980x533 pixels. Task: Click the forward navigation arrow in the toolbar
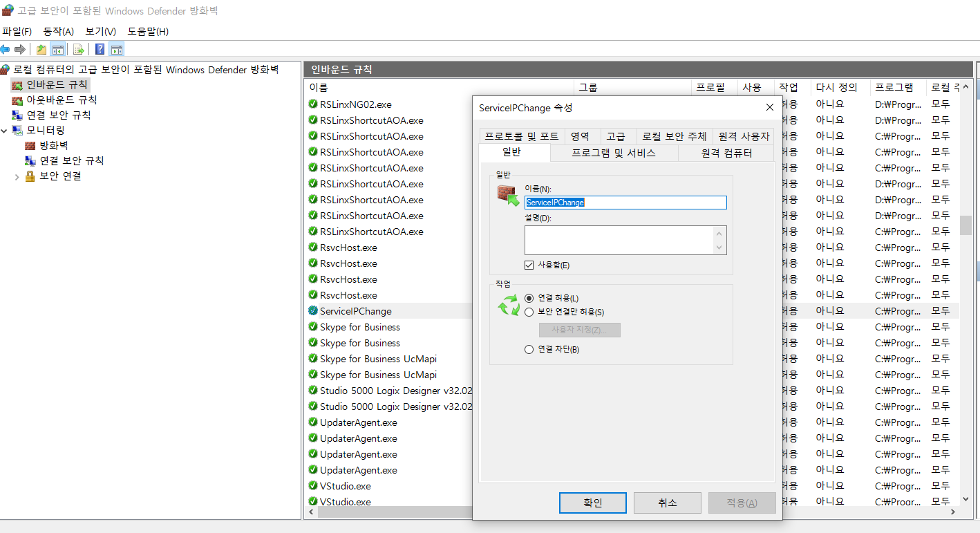(19, 48)
